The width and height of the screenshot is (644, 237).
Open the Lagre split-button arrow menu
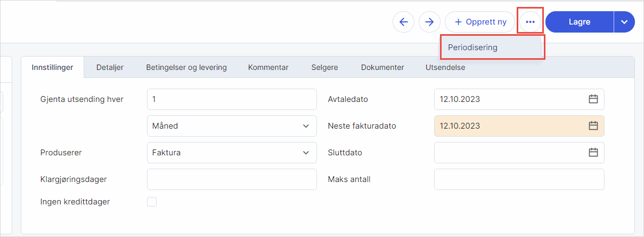point(624,22)
